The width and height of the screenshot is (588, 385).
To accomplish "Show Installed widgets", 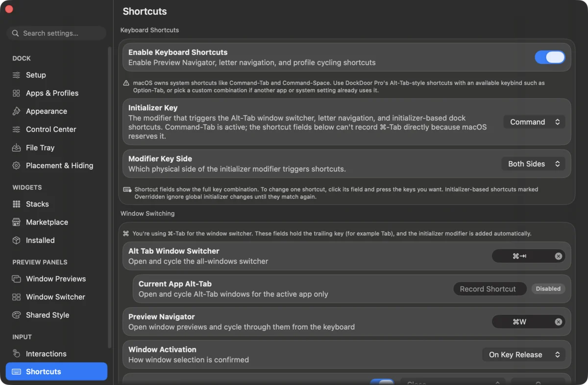I will tap(56, 240).
